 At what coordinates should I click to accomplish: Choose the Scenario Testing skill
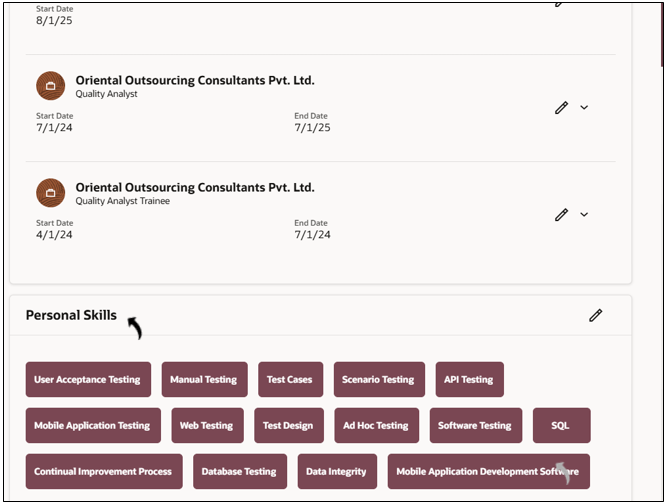pos(378,380)
